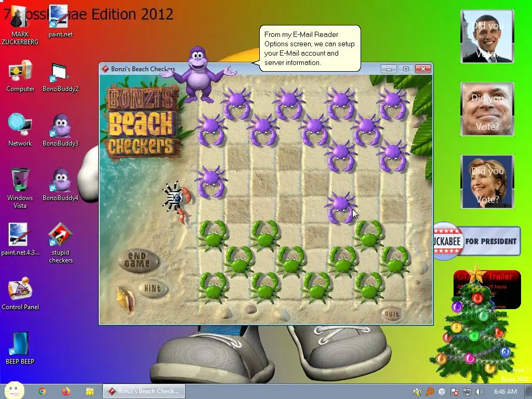The width and height of the screenshot is (532, 399).
Task: Click the Bonzi's Beach Checkers title bar icon
Action: 105,69
